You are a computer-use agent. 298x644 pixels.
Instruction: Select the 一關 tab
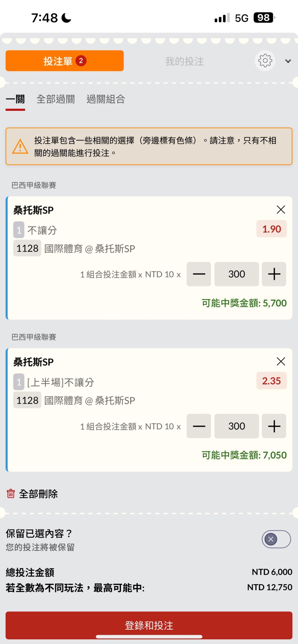[15, 99]
